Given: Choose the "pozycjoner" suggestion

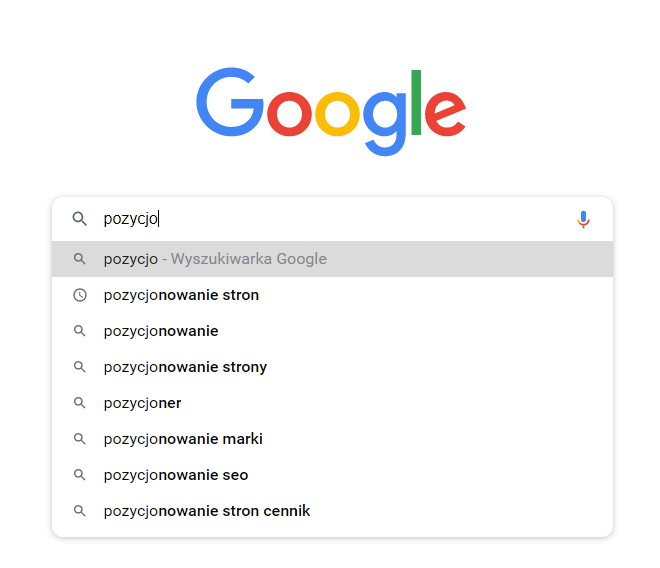Looking at the screenshot, I should pyautogui.click(x=142, y=403).
